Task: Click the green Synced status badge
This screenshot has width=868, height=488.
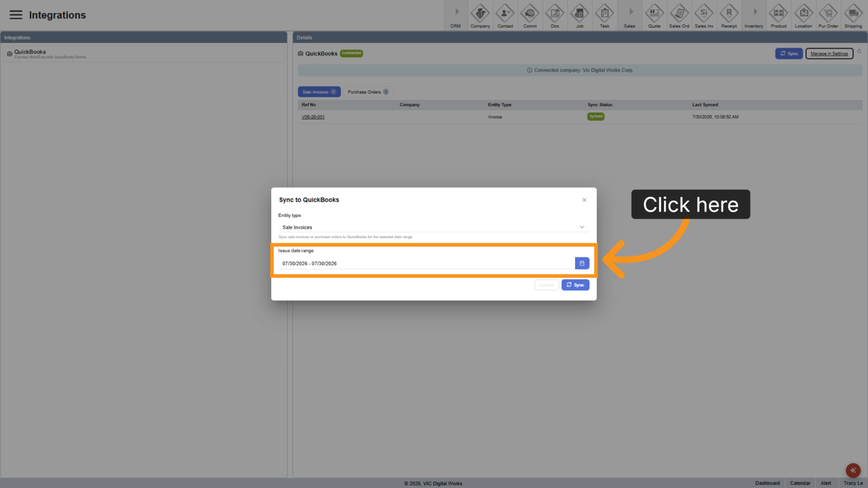Action: click(x=596, y=117)
